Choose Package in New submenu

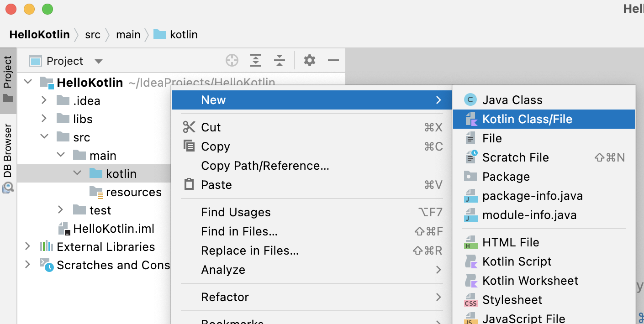tap(544, 177)
